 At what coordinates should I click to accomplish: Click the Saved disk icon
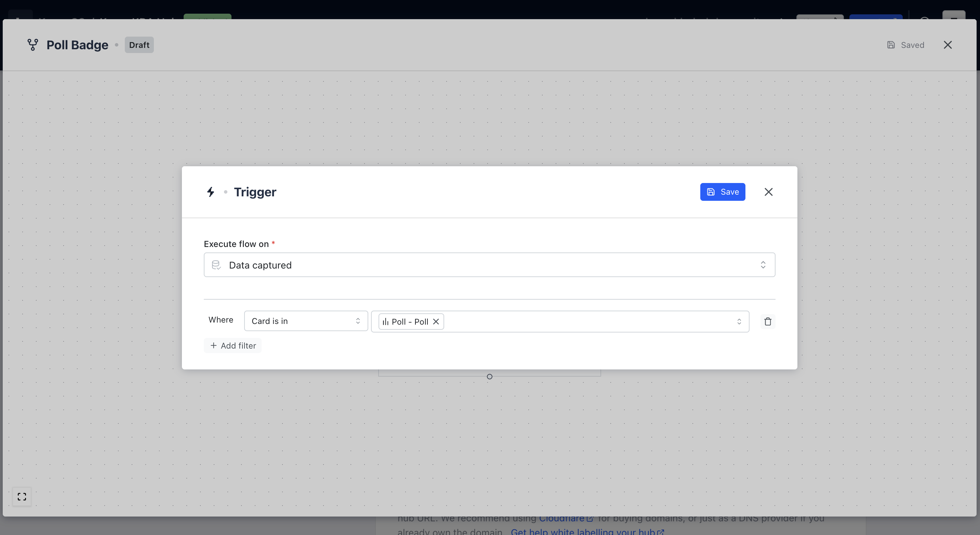[x=891, y=45]
